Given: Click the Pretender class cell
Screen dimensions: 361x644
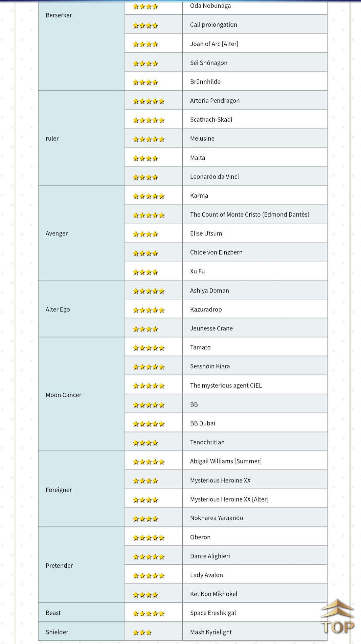Looking at the screenshot, I should click(82, 565).
